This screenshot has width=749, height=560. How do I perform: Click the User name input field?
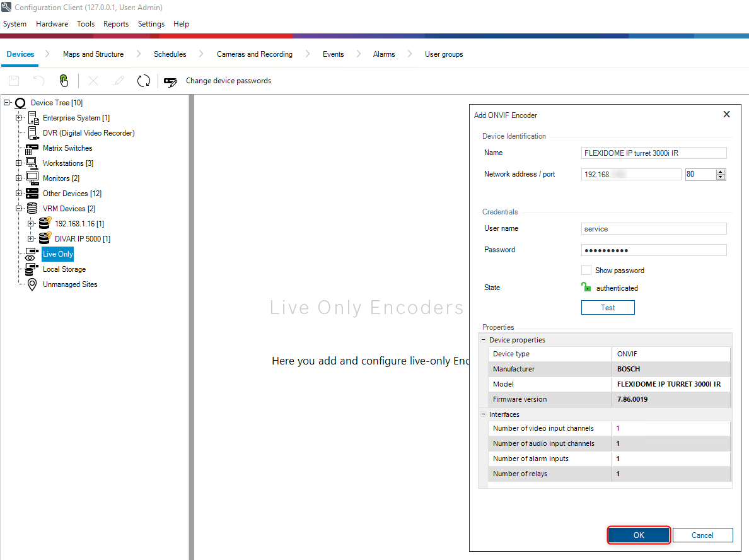[653, 229]
